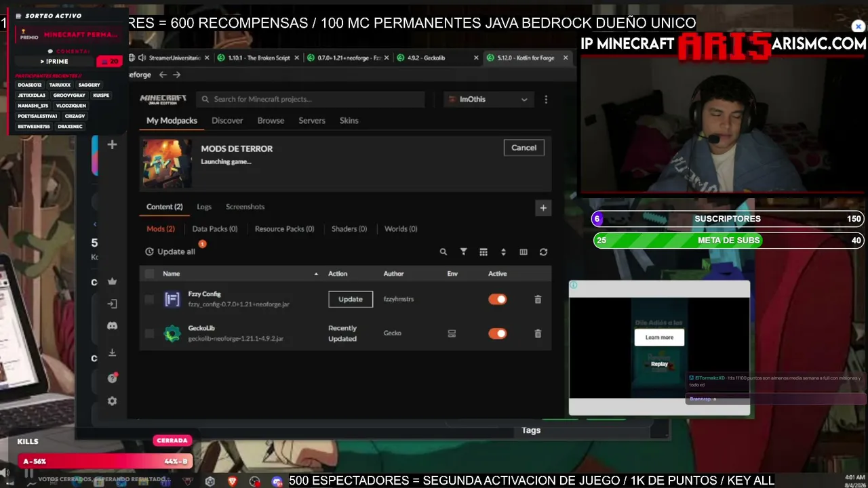The image size is (868, 488).
Task: Open the Skins tab
Action: pos(349,121)
